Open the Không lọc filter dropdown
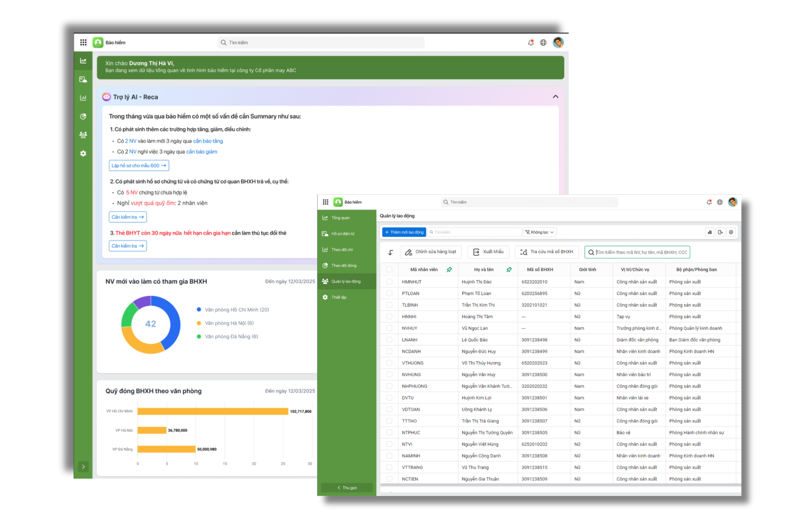The height and width of the screenshot is (532, 798). pyautogui.click(x=539, y=232)
